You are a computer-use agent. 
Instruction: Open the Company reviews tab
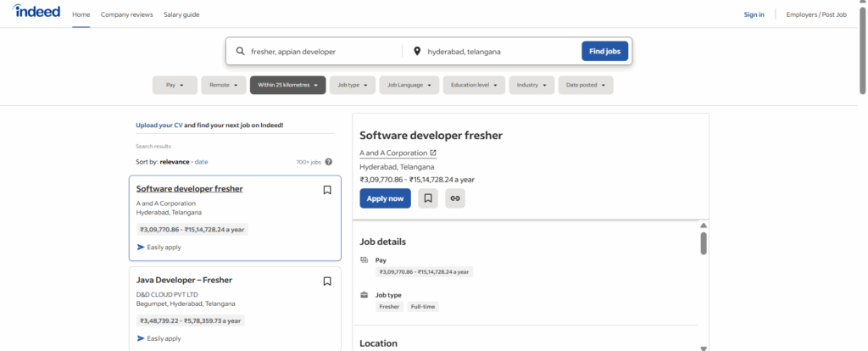(126, 14)
